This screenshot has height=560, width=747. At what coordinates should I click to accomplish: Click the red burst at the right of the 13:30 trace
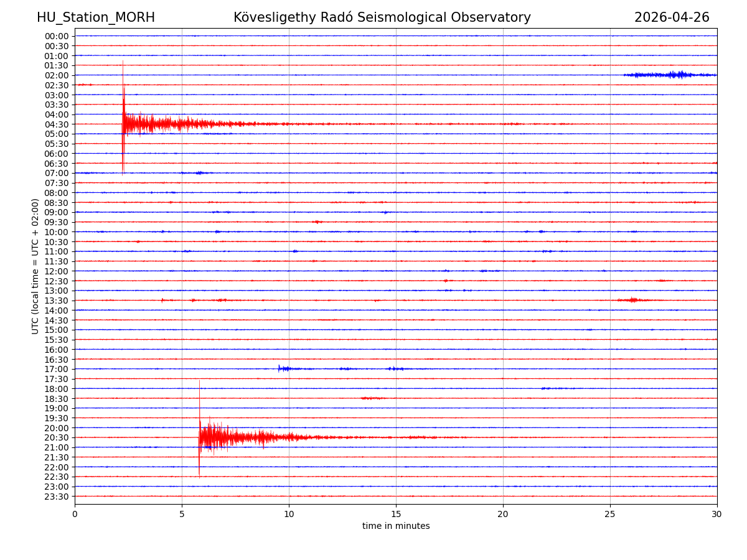tap(633, 300)
